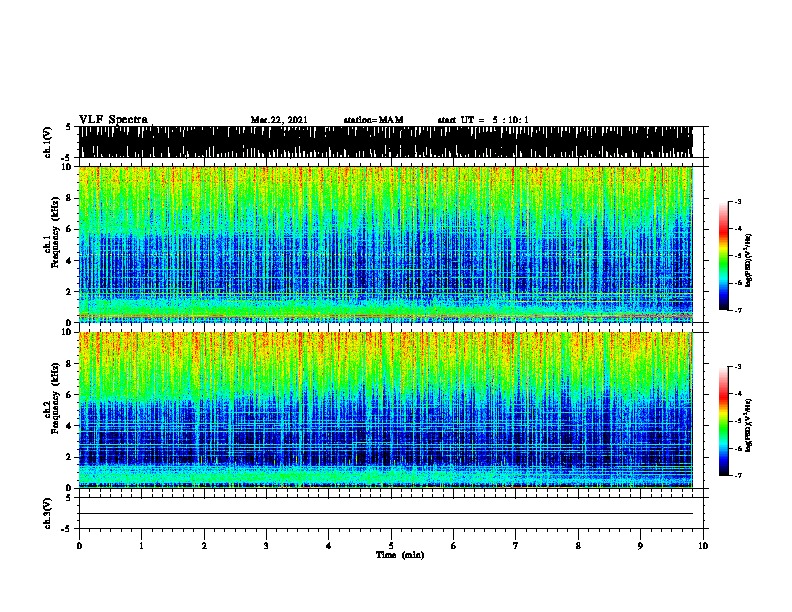The height and width of the screenshot is (612, 792).
Task: Click the "-7" value on ch.2 colorbar
Action: [x=737, y=475]
